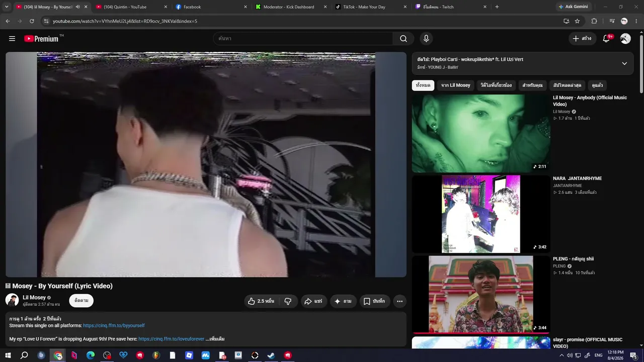This screenshot has height=362, width=644.
Task: Open Lil Mosey channel avatar
Action: coord(12,300)
